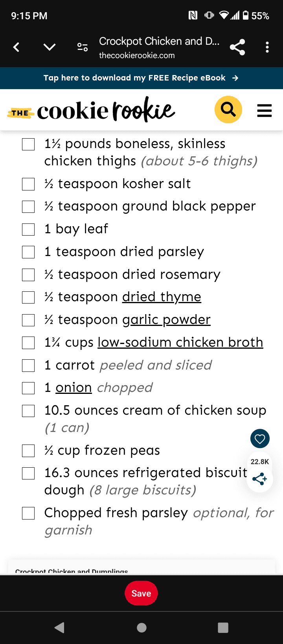Tap the heart favorite icon
Viewport: 283px width, 644px height.
[260, 439]
